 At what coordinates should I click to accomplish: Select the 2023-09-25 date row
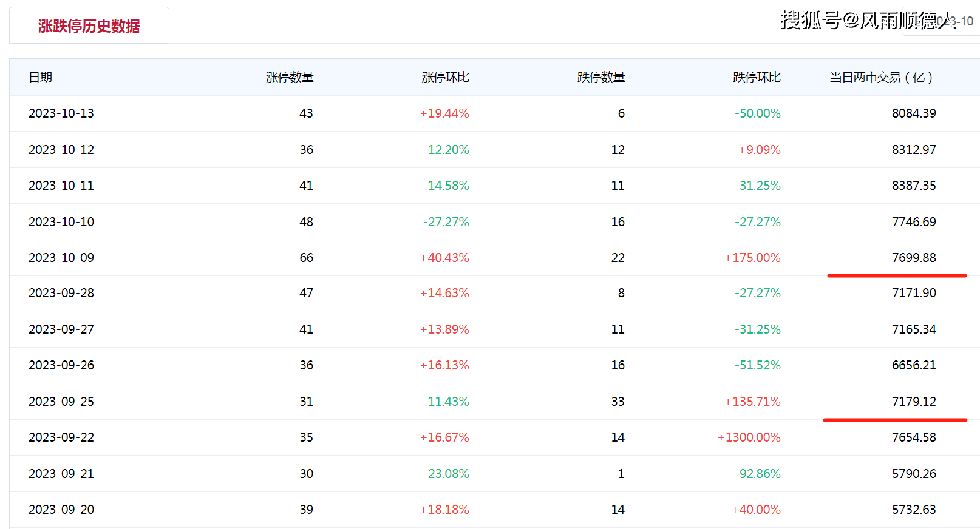tap(61, 402)
